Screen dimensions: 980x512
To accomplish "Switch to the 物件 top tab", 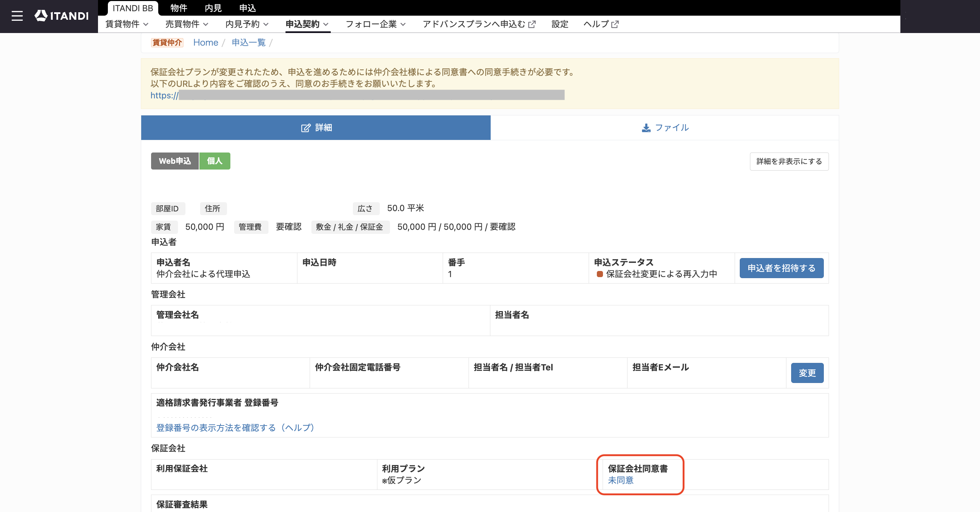I will pyautogui.click(x=179, y=8).
